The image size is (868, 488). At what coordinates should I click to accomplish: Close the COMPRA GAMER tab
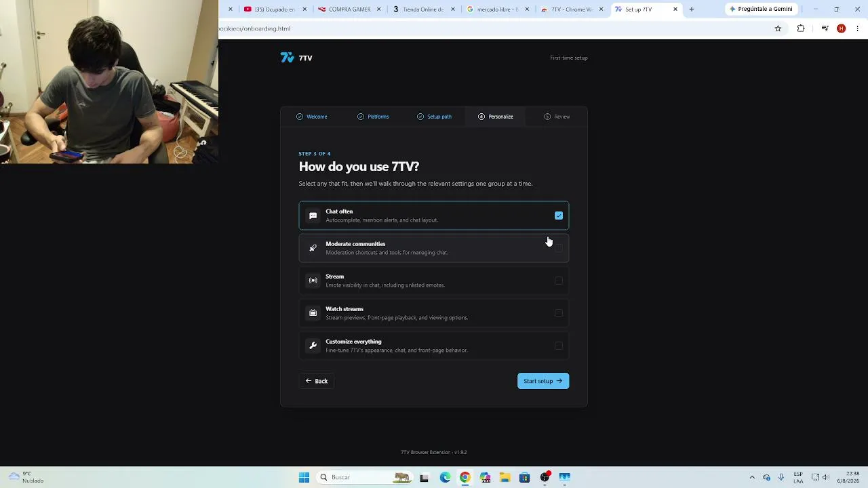coord(379,9)
